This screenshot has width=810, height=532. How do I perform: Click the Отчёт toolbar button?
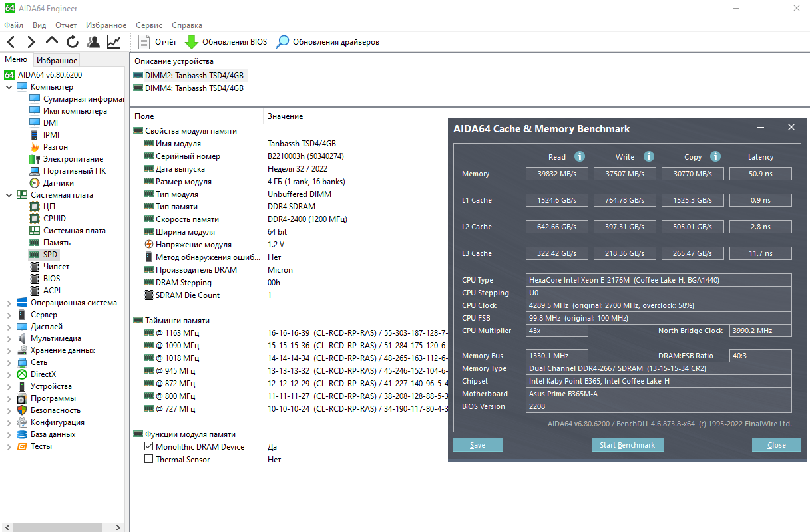coord(157,42)
